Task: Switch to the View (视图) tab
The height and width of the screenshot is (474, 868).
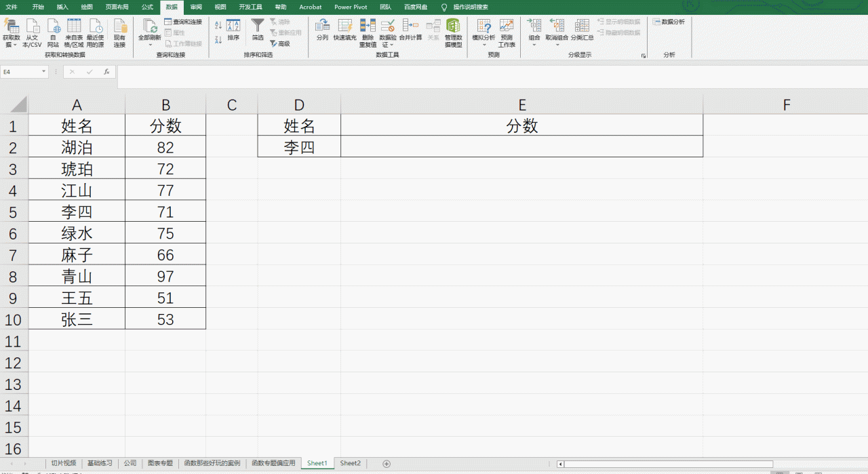Action: [220, 7]
